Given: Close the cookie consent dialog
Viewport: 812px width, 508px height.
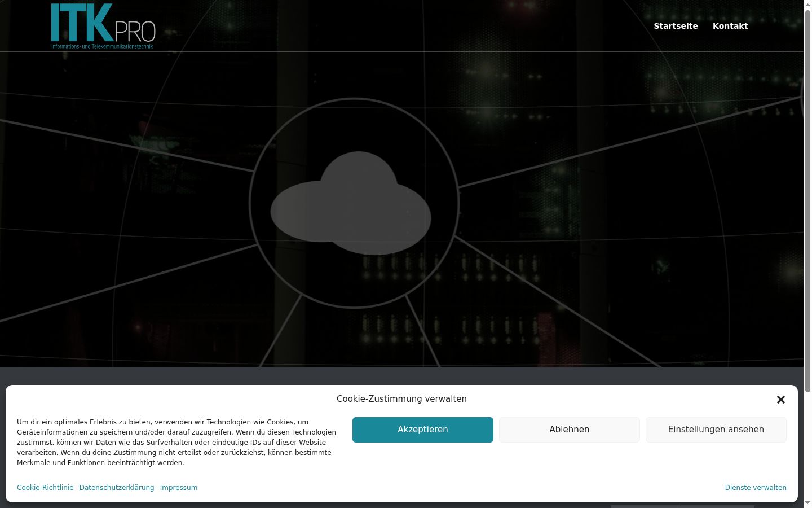Looking at the screenshot, I should pyautogui.click(x=781, y=400).
